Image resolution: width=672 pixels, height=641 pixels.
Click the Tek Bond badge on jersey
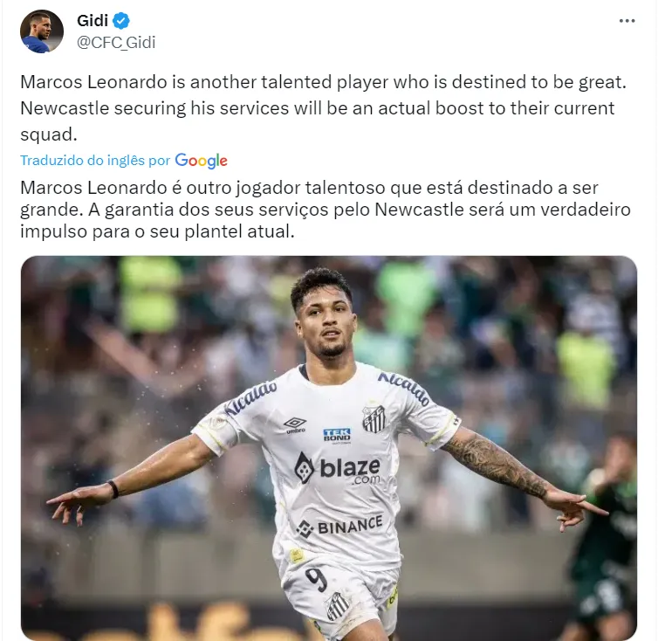point(337,435)
